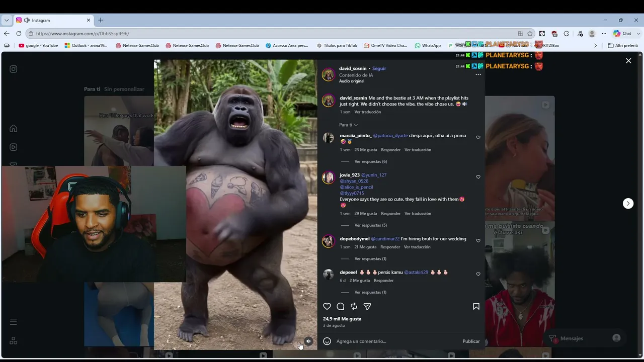Show 'Ver respuestas (1)' under depeee1's comment
This screenshot has height=362, width=644.
coord(370,292)
